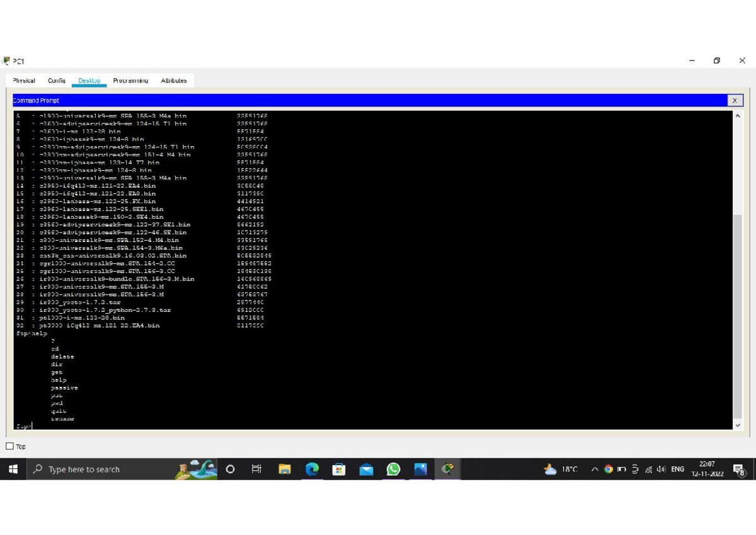Switch to the Physical tab

[23, 80]
